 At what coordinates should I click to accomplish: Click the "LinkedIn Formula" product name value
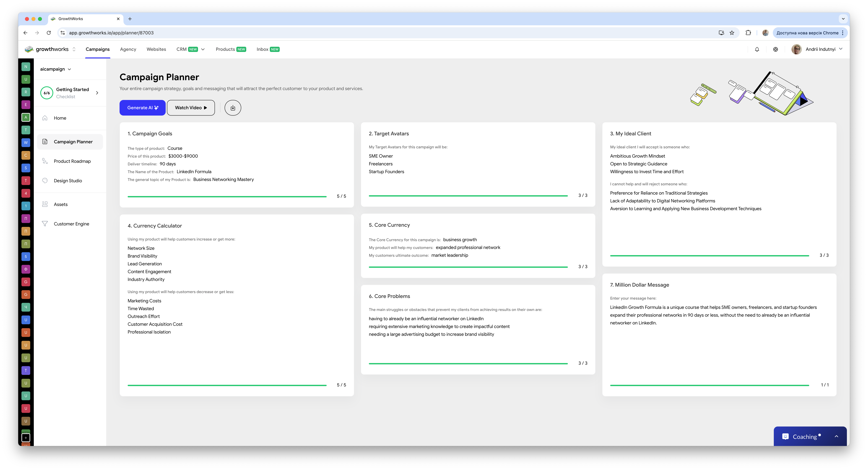click(194, 172)
